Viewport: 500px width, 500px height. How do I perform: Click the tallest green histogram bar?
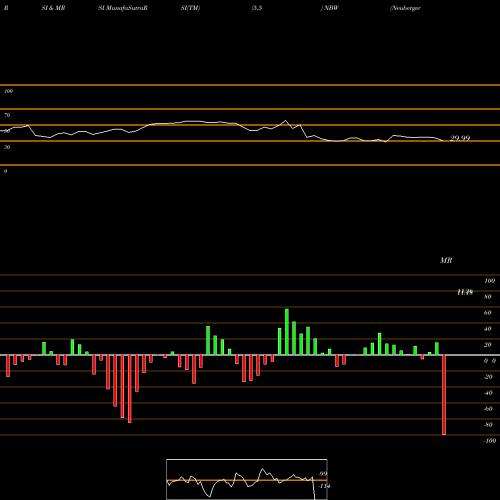click(x=287, y=332)
